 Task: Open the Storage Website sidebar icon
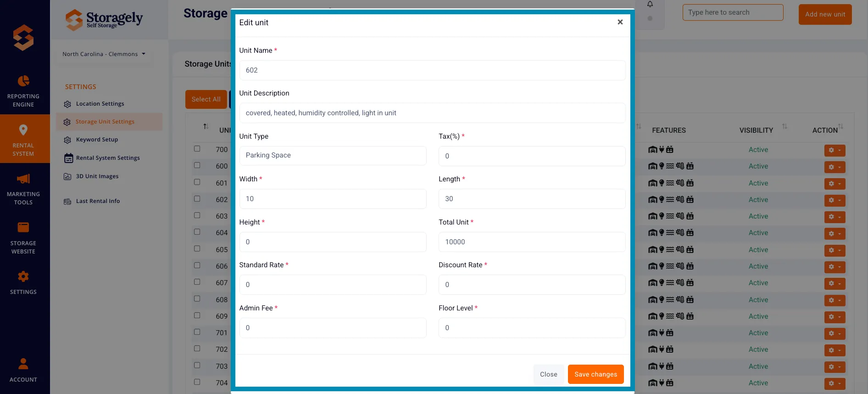pos(23,227)
